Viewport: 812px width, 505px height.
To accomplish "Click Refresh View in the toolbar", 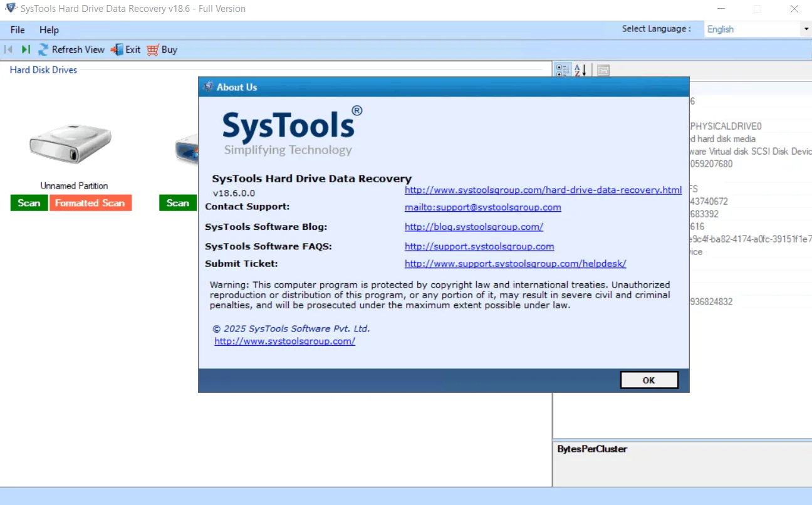I will [71, 49].
